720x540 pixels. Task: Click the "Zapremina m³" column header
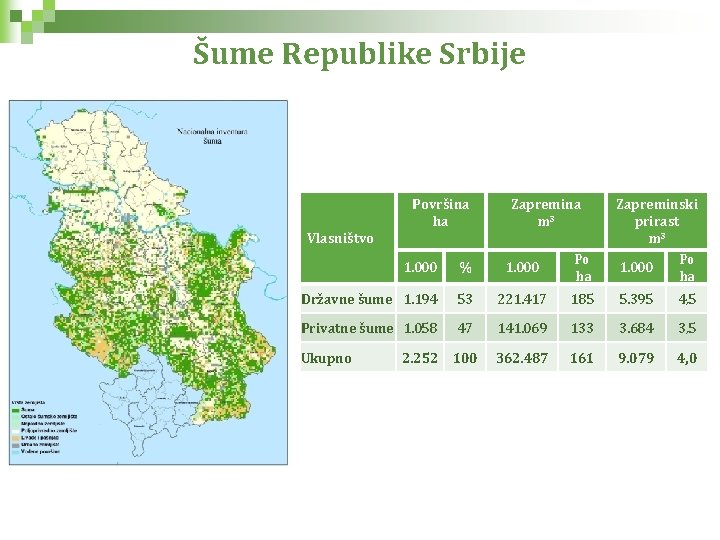pyautogui.click(x=546, y=220)
